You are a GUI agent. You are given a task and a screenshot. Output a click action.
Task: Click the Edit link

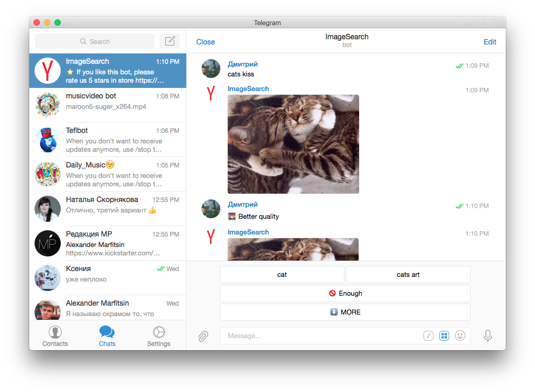coord(489,42)
